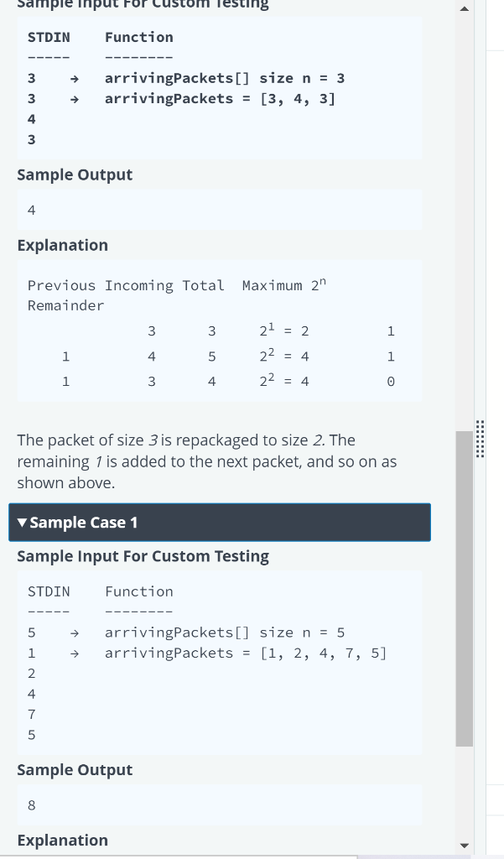Click the remainder value 0 in table

click(x=391, y=382)
